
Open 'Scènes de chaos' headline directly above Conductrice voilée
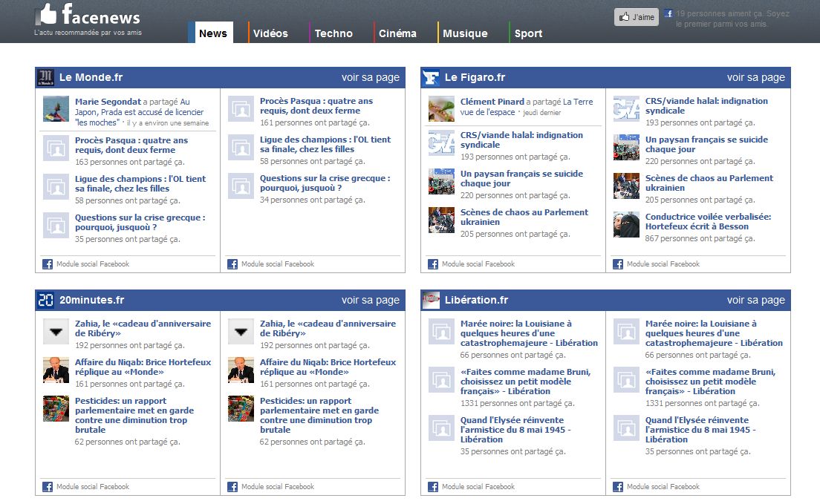[x=709, y=183]
